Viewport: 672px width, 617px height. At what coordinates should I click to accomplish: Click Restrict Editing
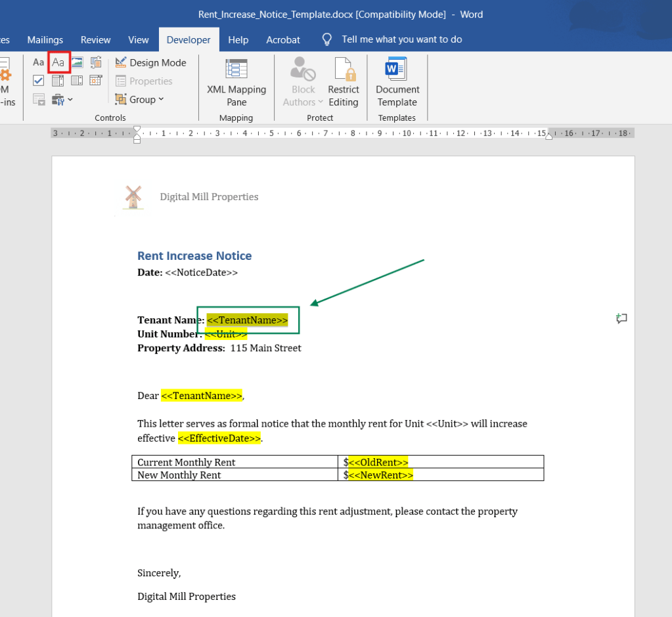point(344,83)
